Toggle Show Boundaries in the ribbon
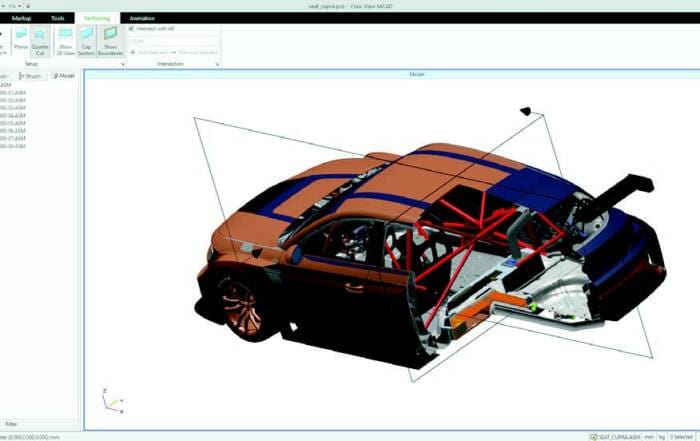 (110, 41)
